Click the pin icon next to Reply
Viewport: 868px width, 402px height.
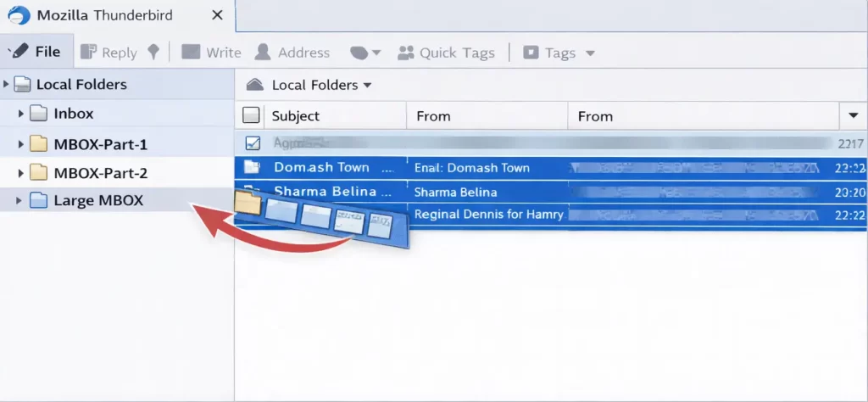(x=154, y=53)
